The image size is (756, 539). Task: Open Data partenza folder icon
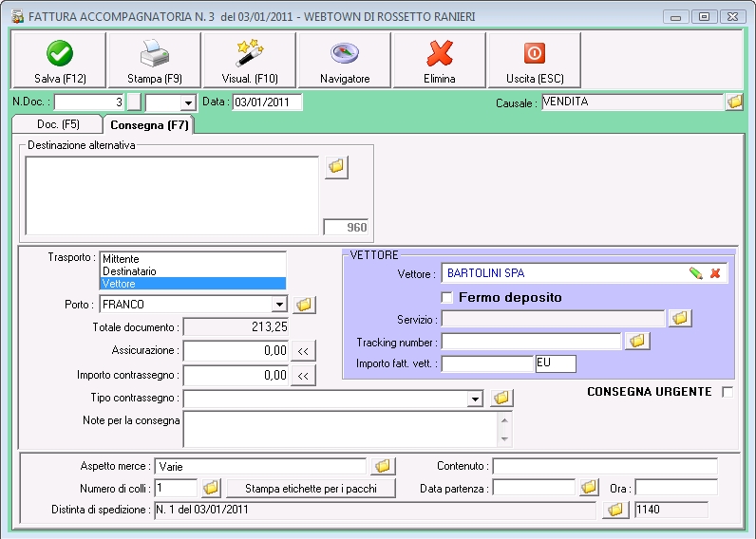[589, 488]
